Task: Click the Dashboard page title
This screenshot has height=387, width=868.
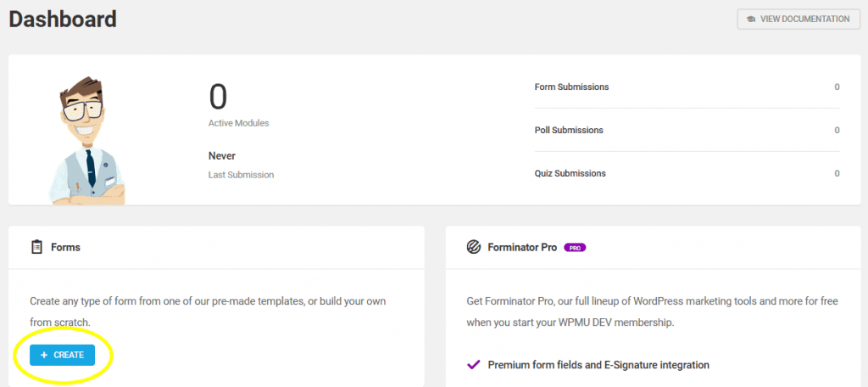Action: tap(63, 18)
